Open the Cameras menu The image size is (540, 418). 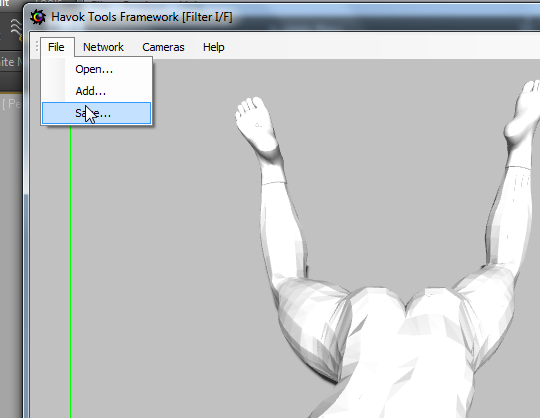point(163,47)
